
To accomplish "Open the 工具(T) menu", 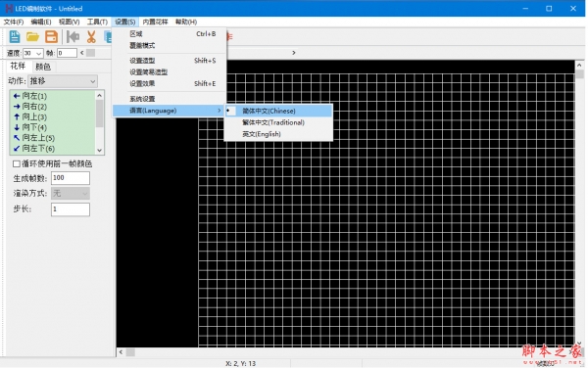I will [x=97, y=22].
